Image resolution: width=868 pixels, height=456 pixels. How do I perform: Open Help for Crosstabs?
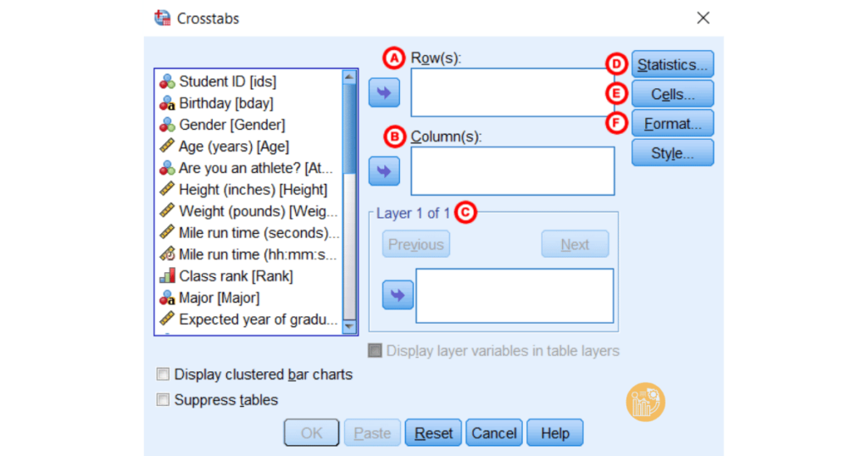click(x=554, y=432)
